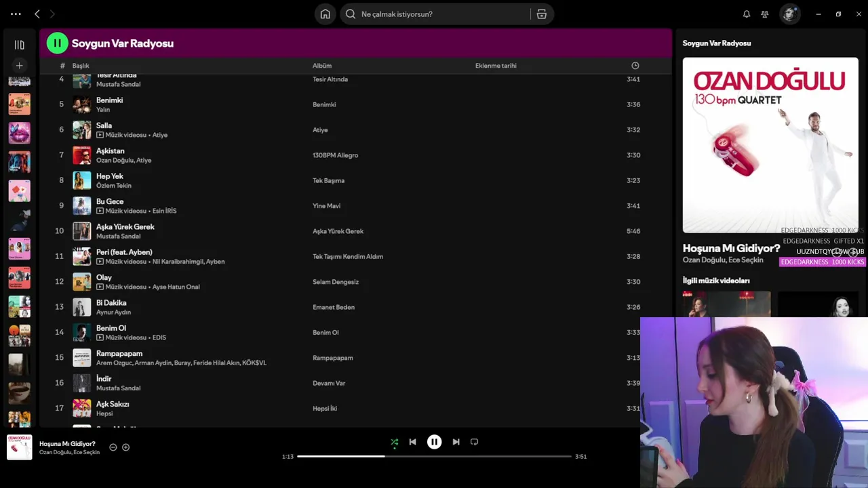Go forward with the right arrow

(52, 14)
